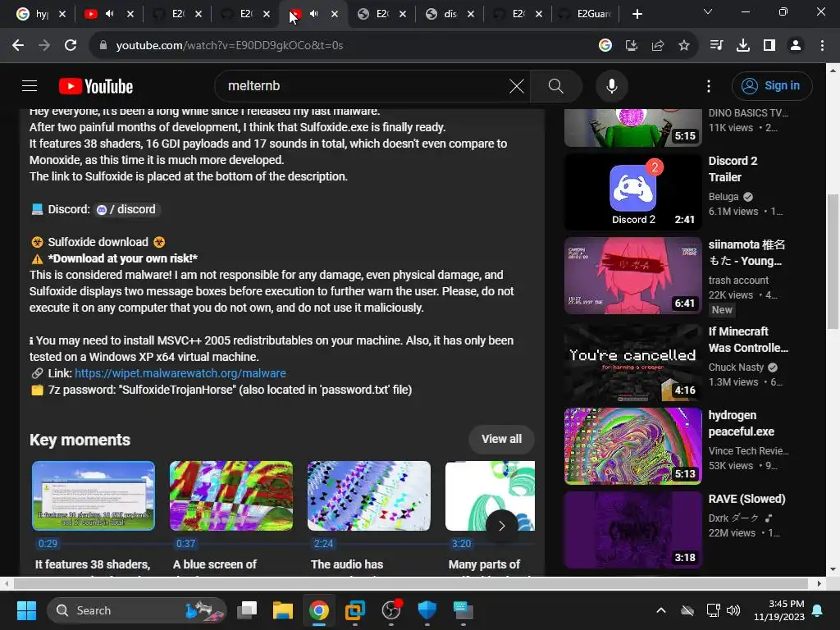
Task: Open the wipet.malwarewatch.org malware link
Action: pos(180,373)
